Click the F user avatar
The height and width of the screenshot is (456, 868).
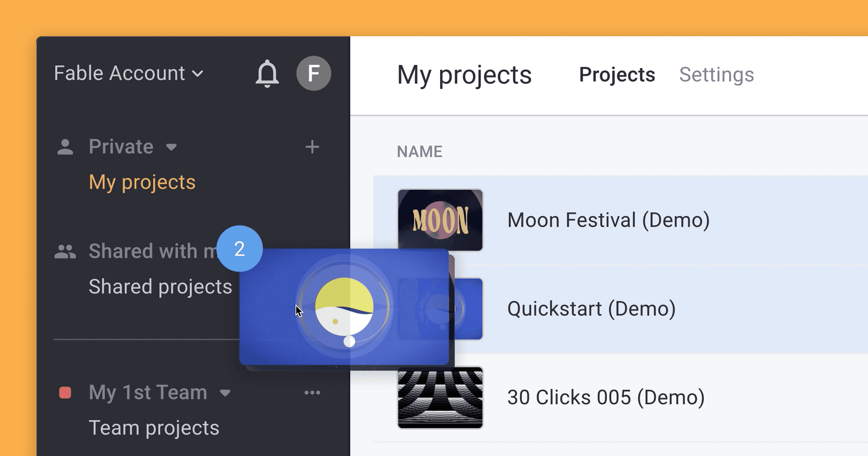[313, 74]
